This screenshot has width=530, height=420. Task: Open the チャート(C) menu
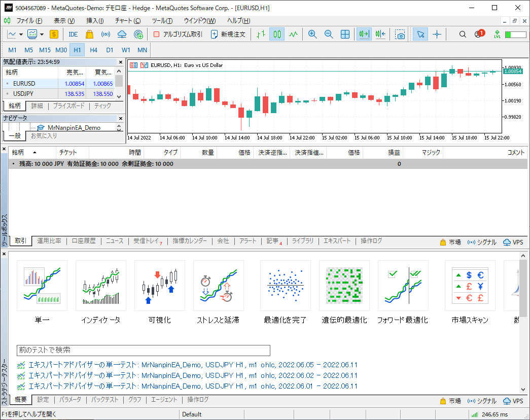127,21
